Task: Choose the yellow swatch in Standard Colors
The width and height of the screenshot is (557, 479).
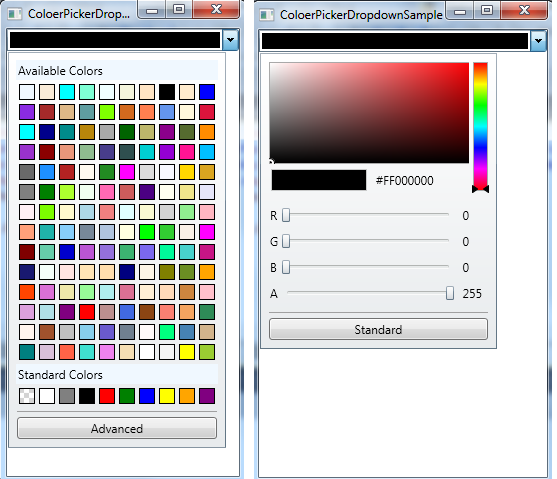Action: pos(167,396)
